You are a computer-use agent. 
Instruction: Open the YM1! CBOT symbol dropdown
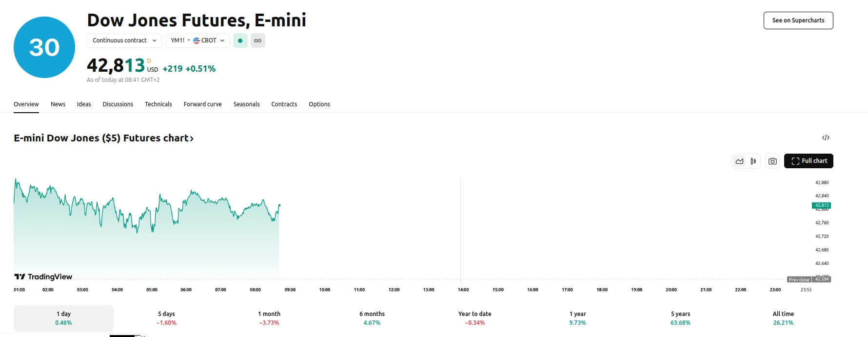(197, 40)
